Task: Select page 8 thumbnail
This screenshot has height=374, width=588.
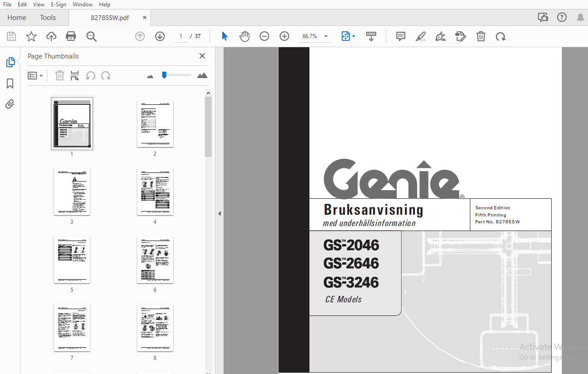Action: click(155, 328)
